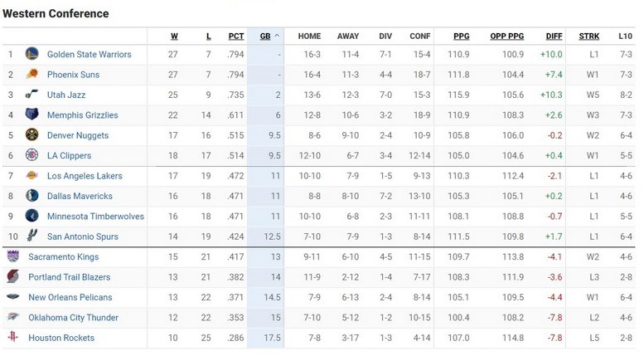Viewport: 644px width, 356px height.
Task: Click the Memphis Grizzlies logo icon
Action: (x=31, y=115)
